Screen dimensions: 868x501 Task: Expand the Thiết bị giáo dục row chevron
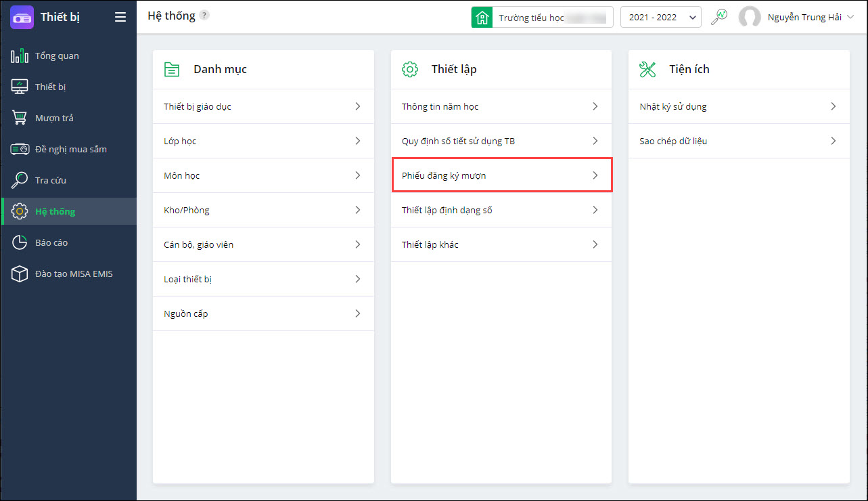(357, 106)
